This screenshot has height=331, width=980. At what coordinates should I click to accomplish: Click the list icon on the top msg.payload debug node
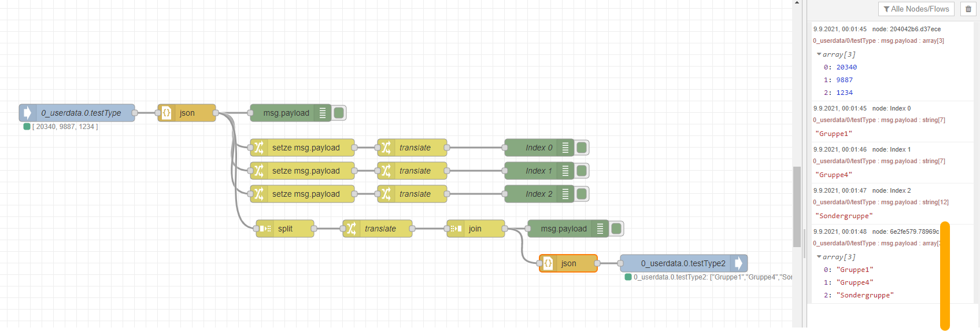(323, 113)
